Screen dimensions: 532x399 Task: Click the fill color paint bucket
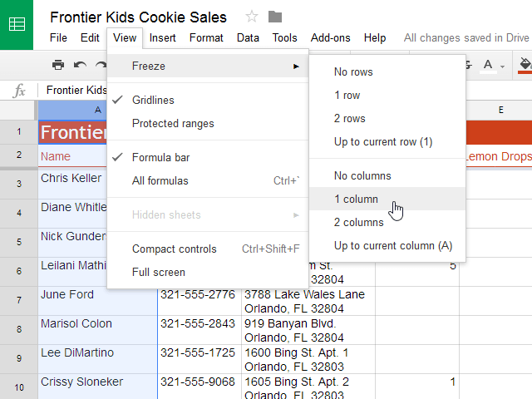(524, 64)
